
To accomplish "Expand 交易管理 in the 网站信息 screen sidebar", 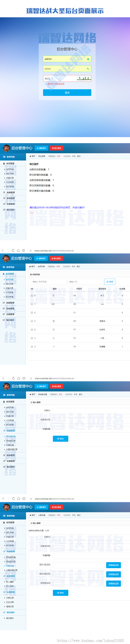I will [x=13, y=204].
